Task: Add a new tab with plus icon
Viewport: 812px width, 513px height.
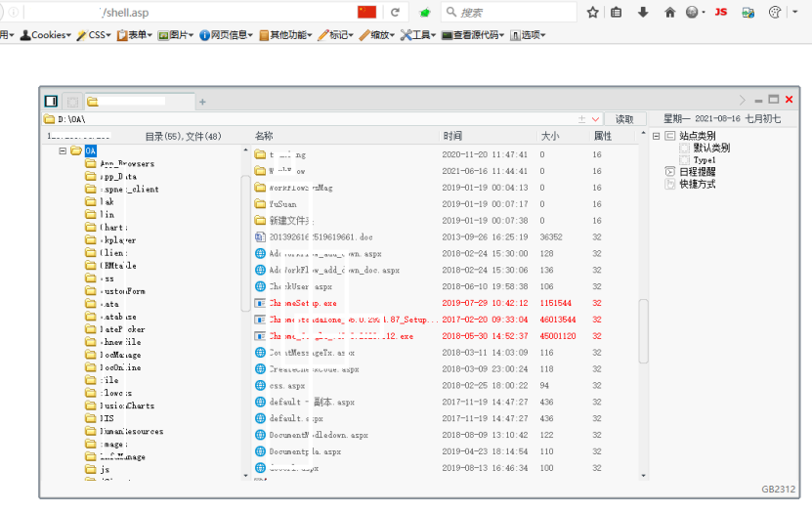Action: [x=202, y=102]
